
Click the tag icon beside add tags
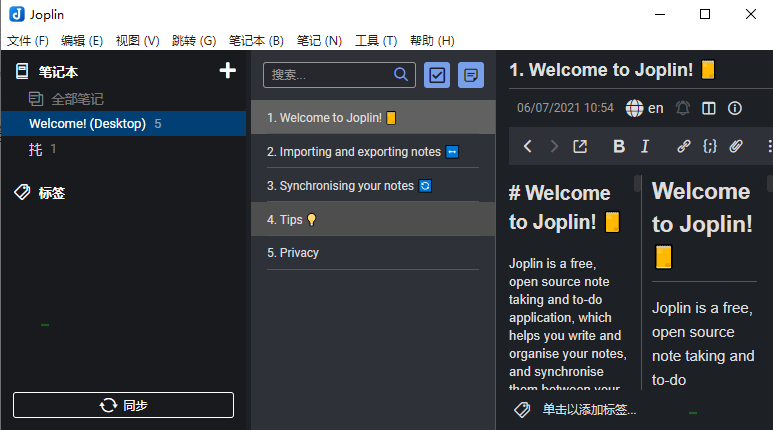[x=522, y=409]
